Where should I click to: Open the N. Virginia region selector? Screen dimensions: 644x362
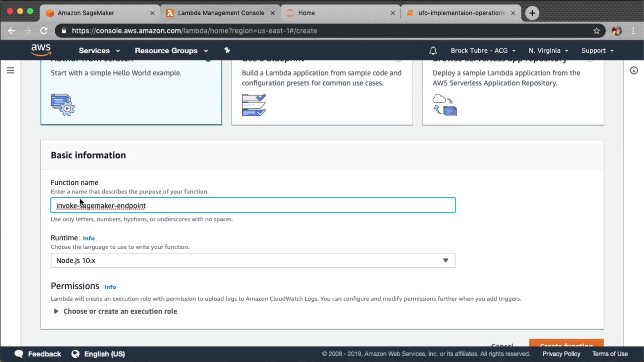548,51
